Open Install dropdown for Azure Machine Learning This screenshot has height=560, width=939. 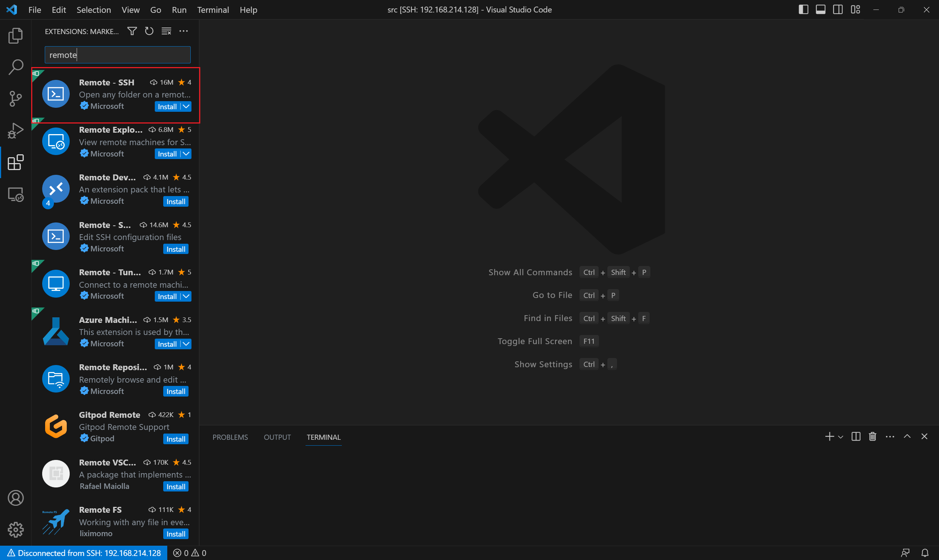point(186,344)
